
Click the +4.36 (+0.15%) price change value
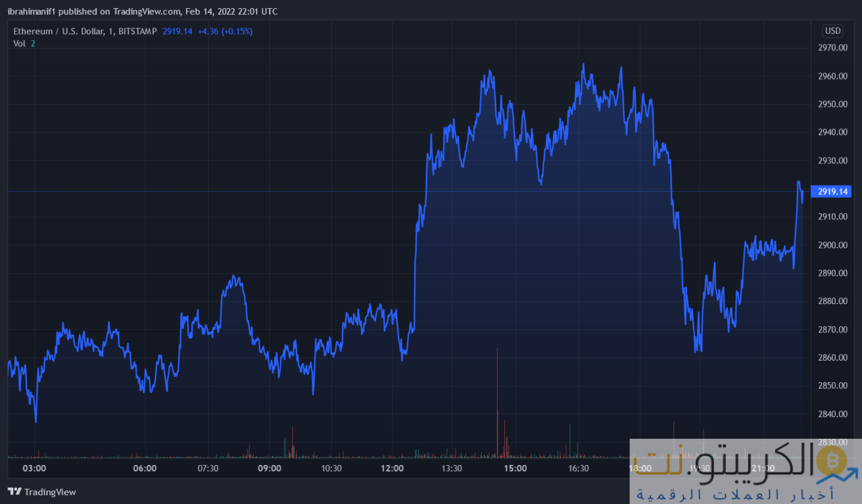point(225,31)
